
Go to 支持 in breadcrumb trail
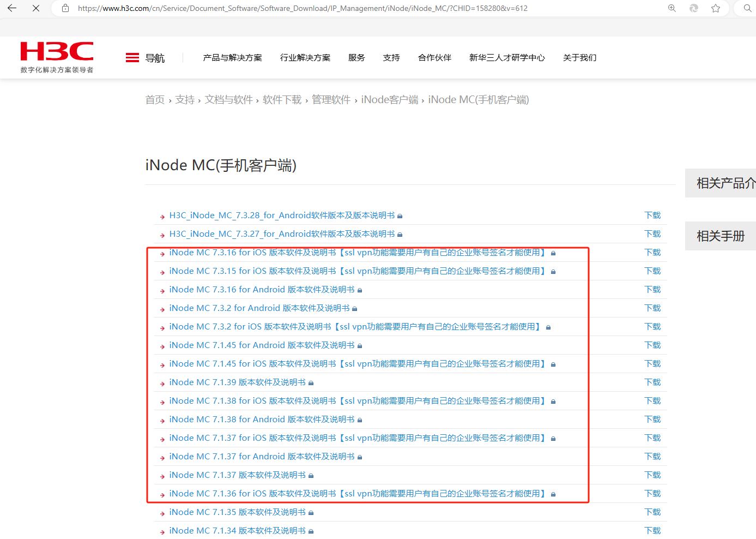[185, 100]
